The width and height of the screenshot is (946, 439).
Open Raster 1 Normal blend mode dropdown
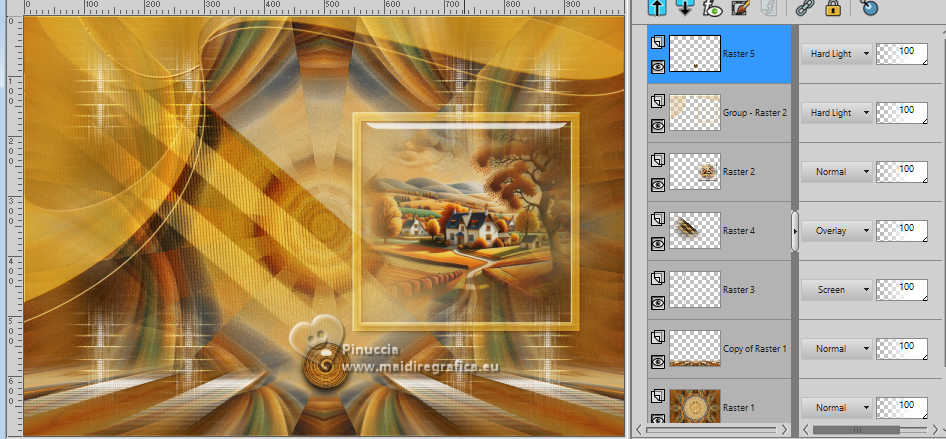[x=837, y=408]
